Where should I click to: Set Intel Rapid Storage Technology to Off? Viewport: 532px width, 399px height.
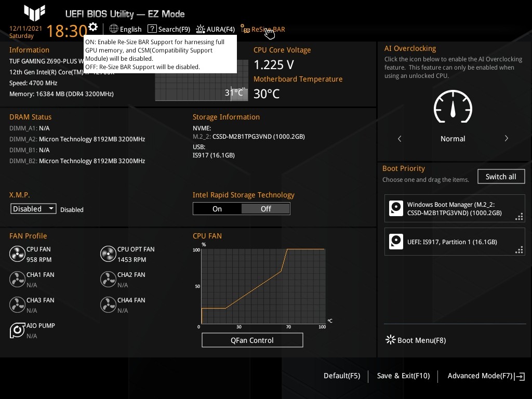265,209
